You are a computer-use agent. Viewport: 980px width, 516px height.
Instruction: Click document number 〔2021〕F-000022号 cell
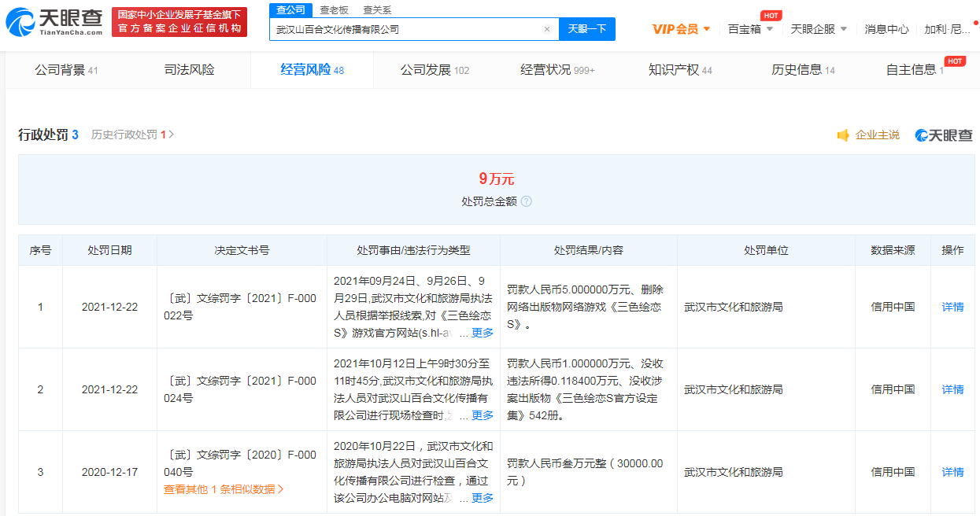(x=242, y=307)
